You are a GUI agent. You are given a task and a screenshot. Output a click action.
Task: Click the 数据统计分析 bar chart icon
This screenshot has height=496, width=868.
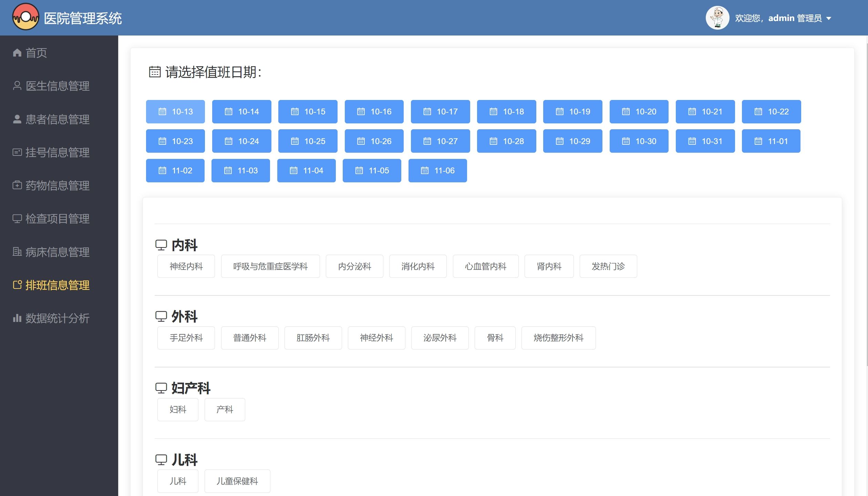[17, 318]
